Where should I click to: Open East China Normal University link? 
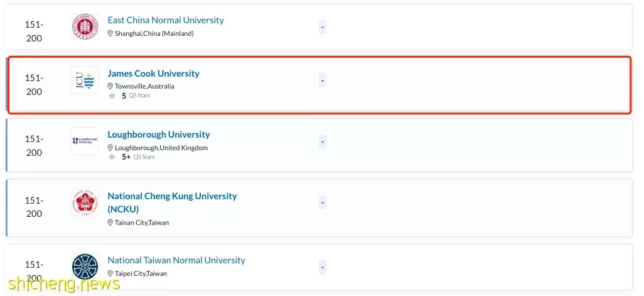166,20
